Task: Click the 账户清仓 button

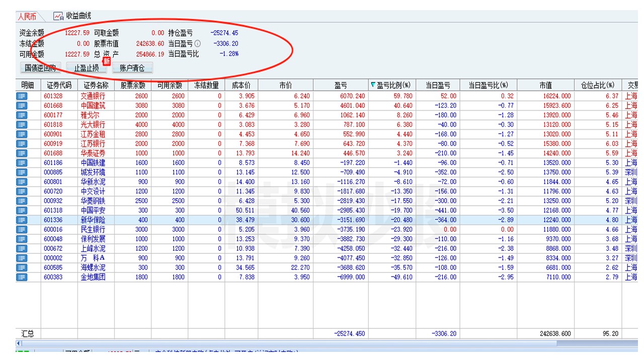Action: point(132,68)
